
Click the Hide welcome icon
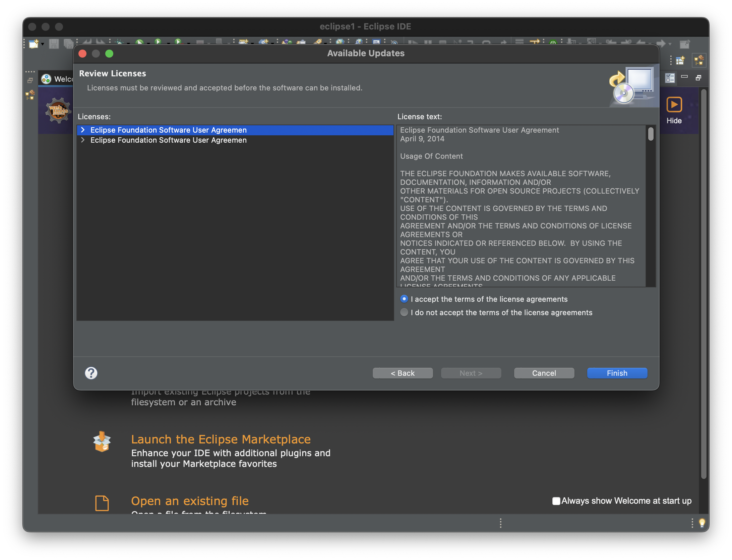[x=674, y=105]
